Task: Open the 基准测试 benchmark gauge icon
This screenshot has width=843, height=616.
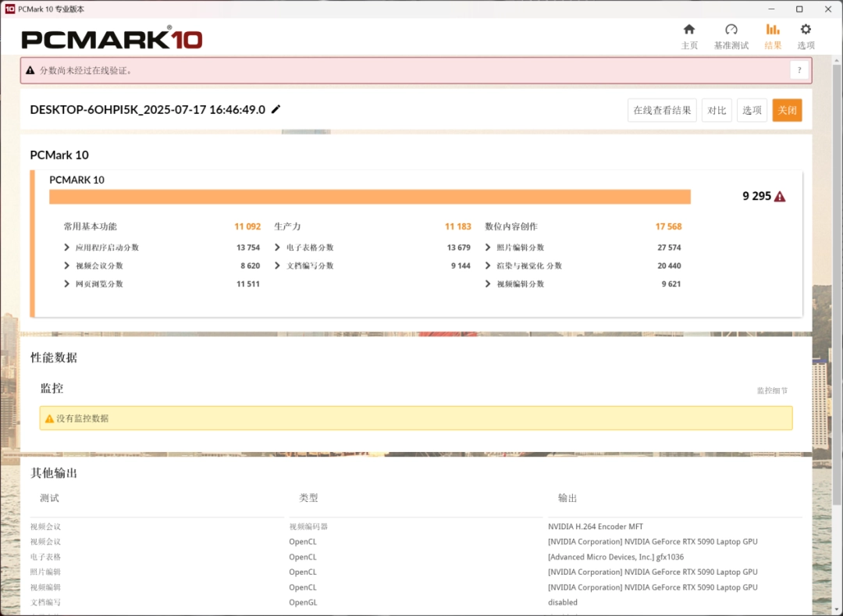Action: coord(731,30)
